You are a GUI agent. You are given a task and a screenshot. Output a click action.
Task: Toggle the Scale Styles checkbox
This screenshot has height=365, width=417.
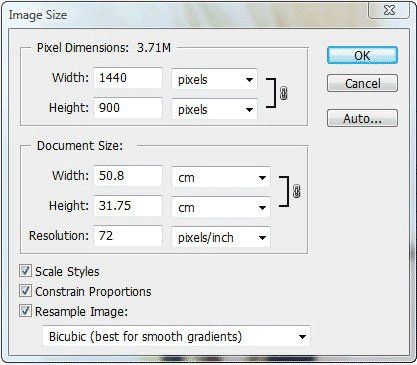pos(26,271)
